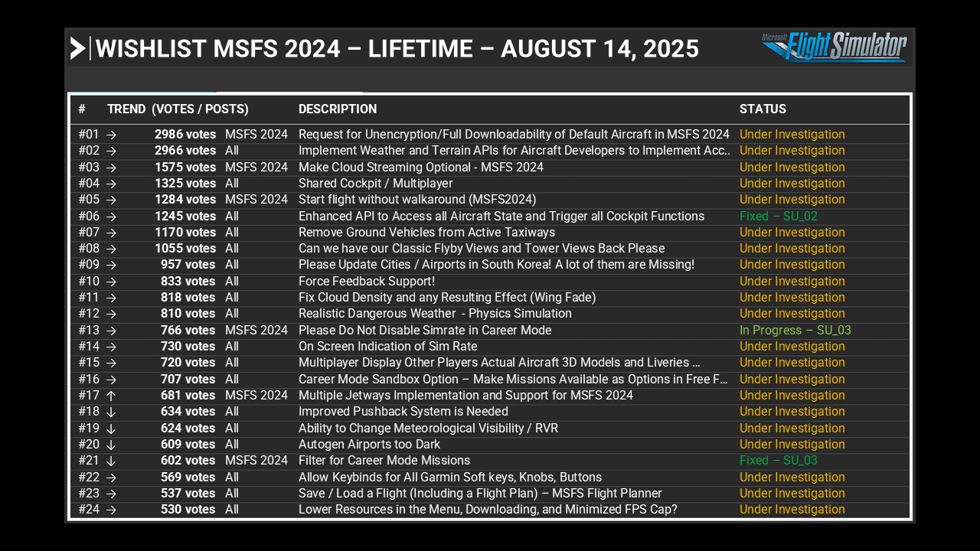Click 'Implement Weather and Terrain APIs' description
Screen dimensions: 980x551
[x=514, y=151]
